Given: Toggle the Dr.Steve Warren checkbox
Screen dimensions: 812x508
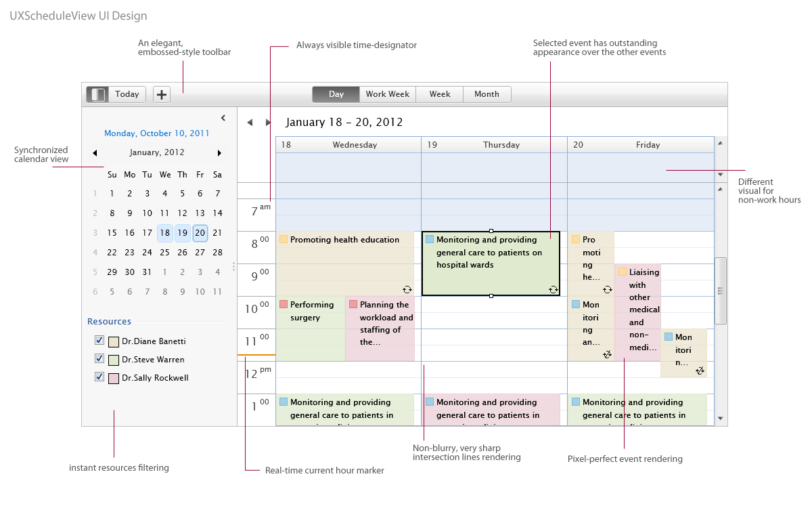Looking at the screenshot, I should point(99,359).
